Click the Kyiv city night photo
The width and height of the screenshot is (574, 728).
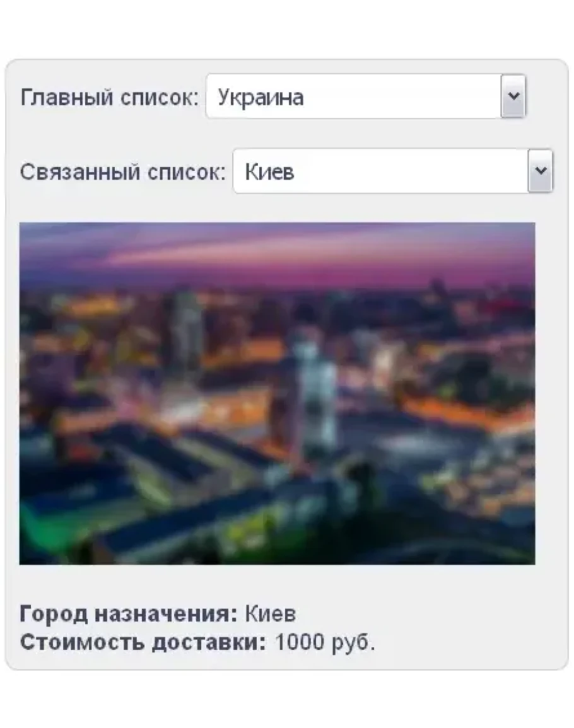(x=277, y=393)
